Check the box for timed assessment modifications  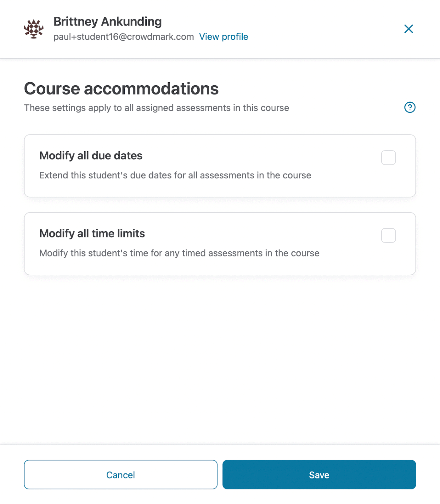point(388,235)
